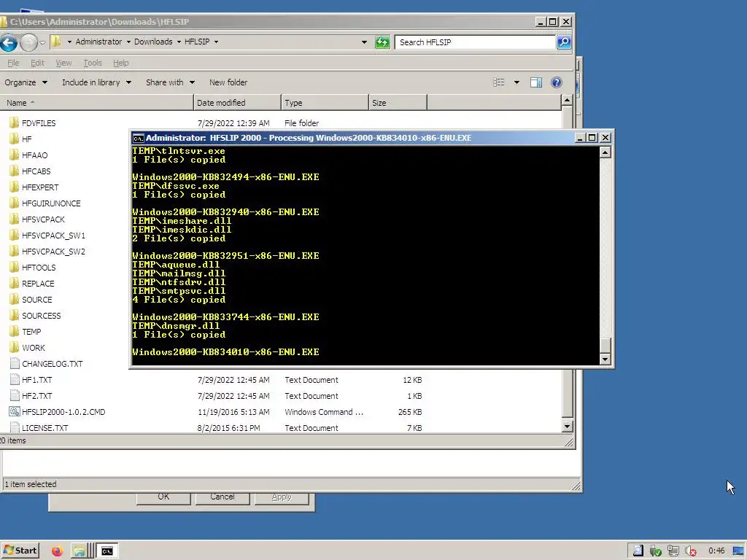The height and width of the screenshot is (560, 747).
Task: Click Cancel in the background dialog
Action: pos(222,497)
